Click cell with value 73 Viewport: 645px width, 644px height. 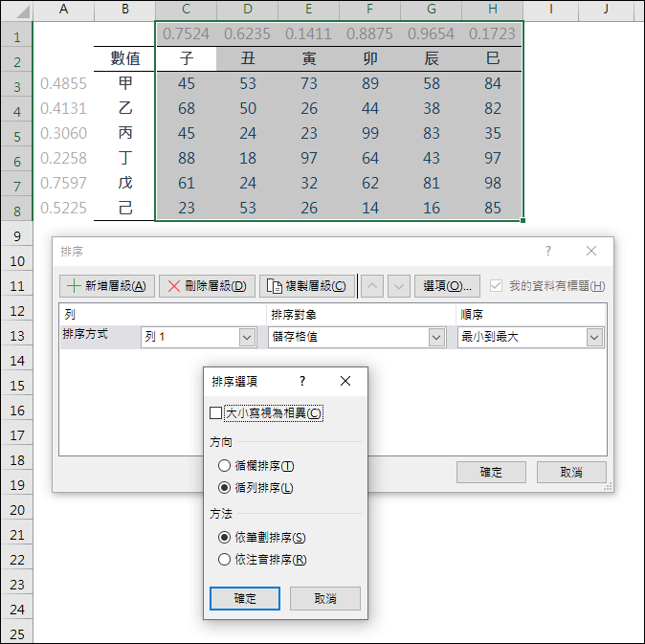pyautogui.click(x=308, y=83)
